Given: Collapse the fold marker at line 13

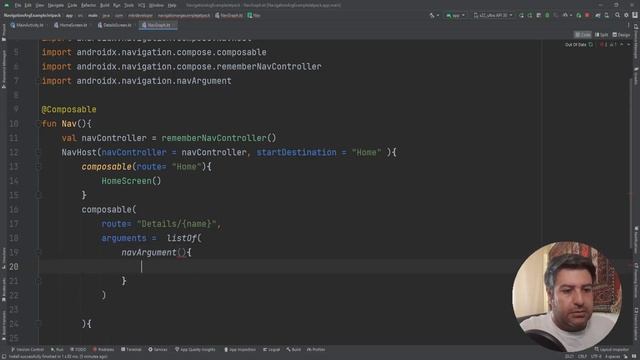Looking at the screenshot, I should point(38,167).
